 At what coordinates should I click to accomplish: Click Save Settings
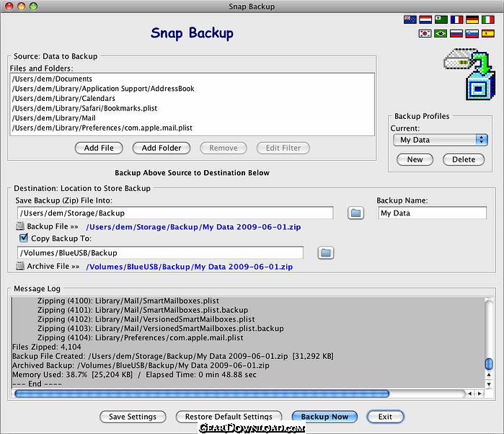click(x=133, y=417)
